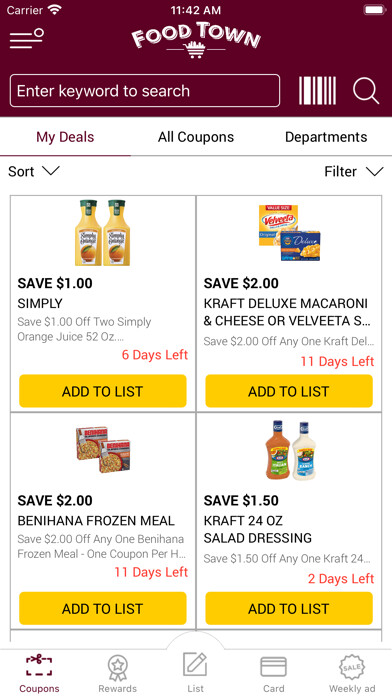
Task: Open the Velveeta product image thumbnail
Action: click(x=289, y=233)
